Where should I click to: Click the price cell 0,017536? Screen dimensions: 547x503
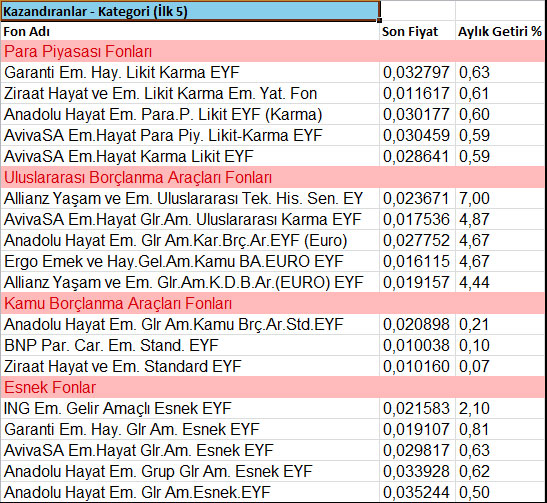coord(417,219)
